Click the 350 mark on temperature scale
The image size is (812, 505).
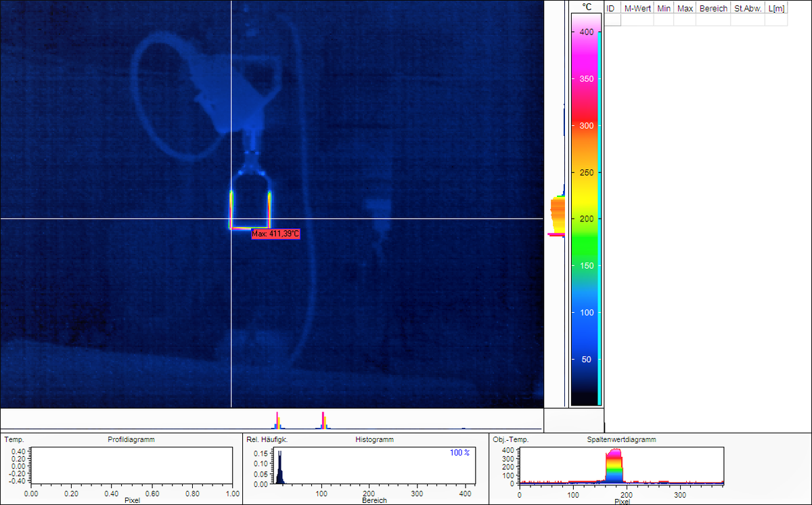pos(586,79)
